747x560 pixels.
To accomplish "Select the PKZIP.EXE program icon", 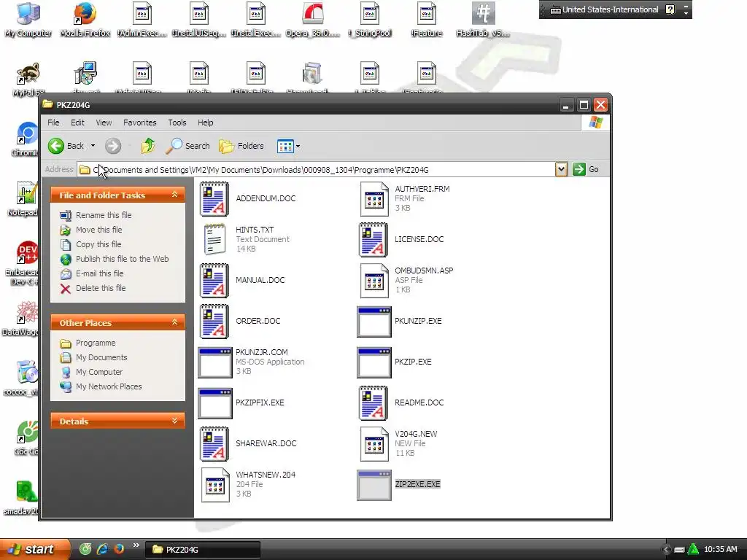I will coord(374,362).
